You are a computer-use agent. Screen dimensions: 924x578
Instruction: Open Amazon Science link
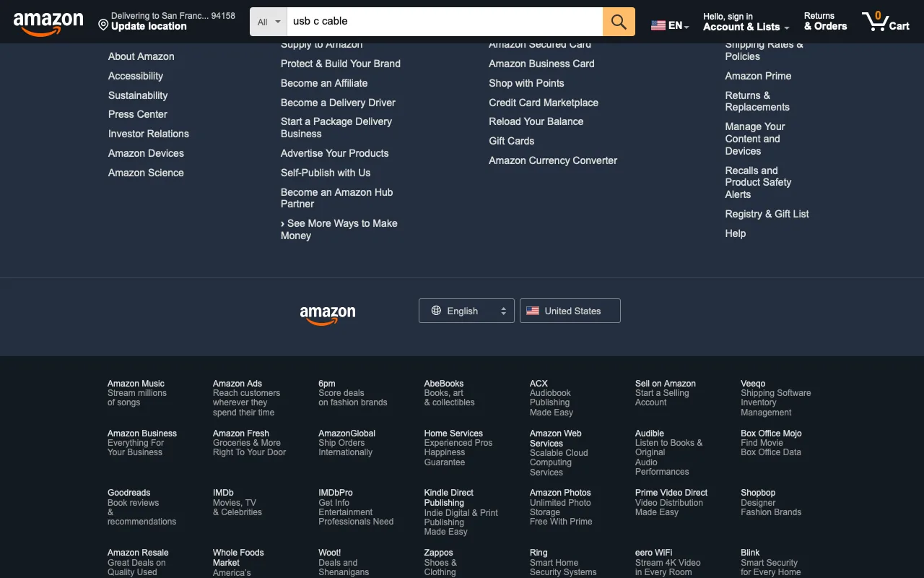pyautogui.click(x=146, y=173)
